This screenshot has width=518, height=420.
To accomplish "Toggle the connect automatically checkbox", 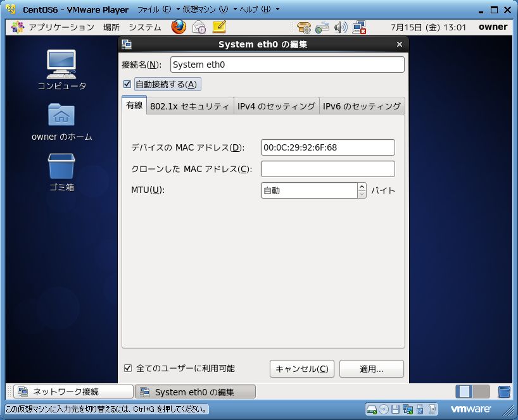I will point(127,84).
